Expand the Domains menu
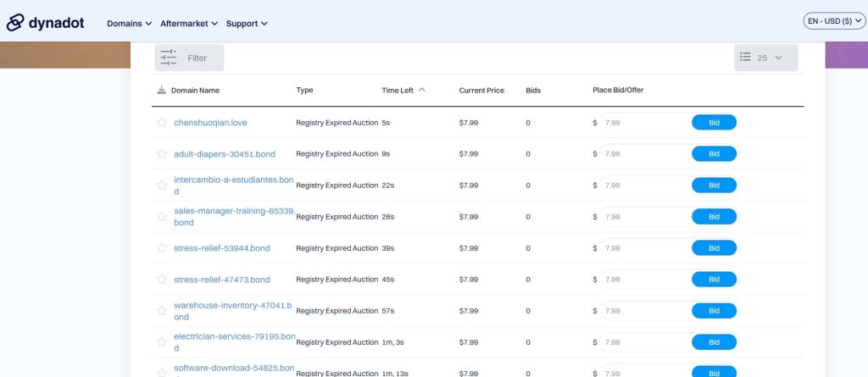 129,24
